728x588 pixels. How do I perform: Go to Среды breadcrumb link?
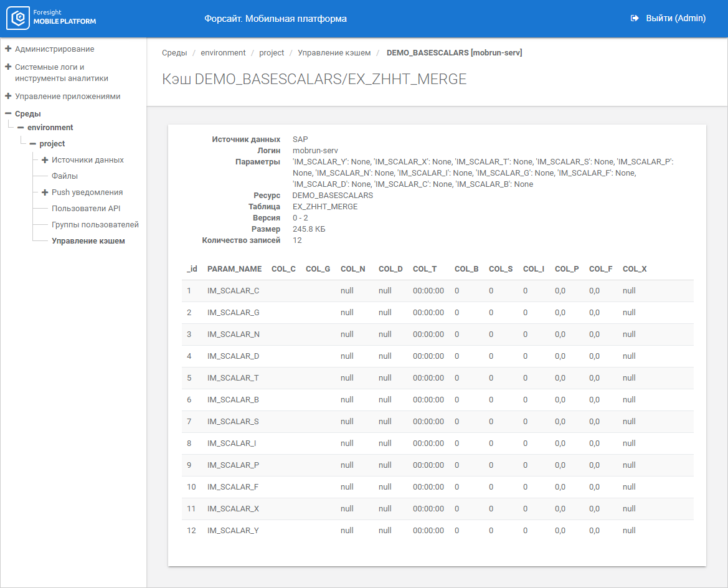(174, 53)
